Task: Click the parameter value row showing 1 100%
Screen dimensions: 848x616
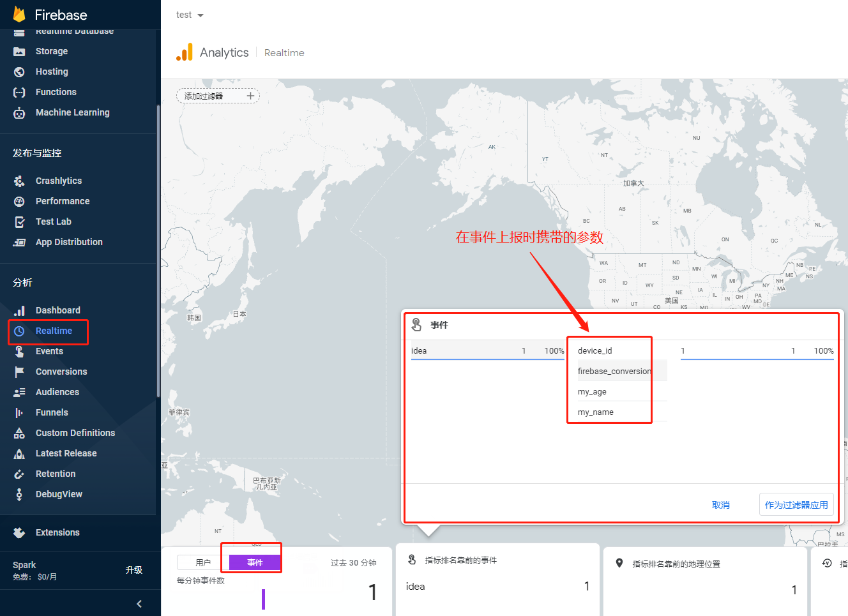Action: (757, 350)
